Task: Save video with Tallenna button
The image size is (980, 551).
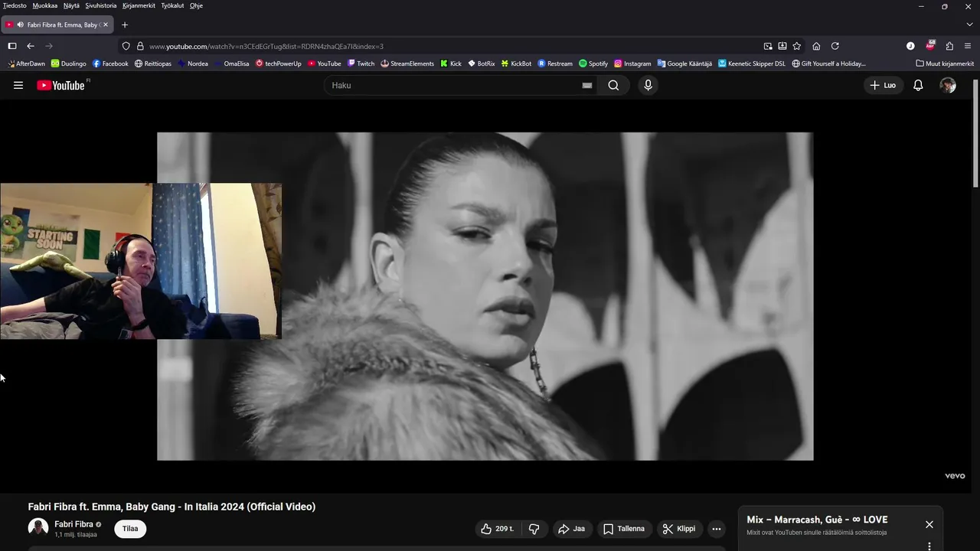Action: pos(624,529)
